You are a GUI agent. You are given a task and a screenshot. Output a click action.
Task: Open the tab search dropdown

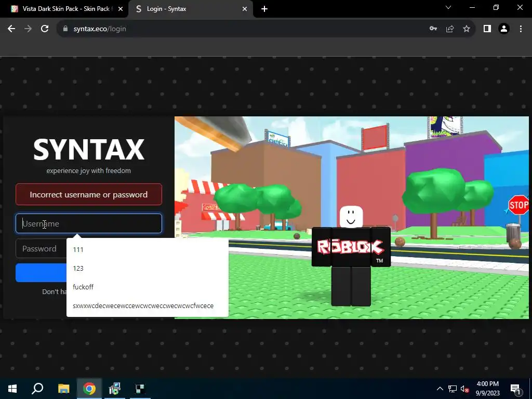click(448, 7)
